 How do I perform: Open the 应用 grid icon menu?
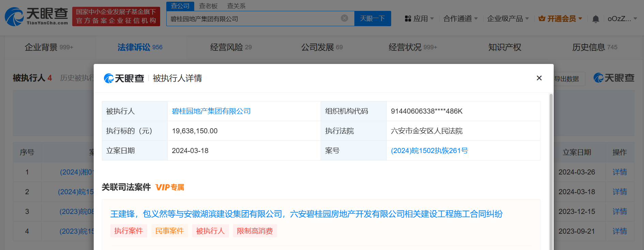tap(408, 19)
